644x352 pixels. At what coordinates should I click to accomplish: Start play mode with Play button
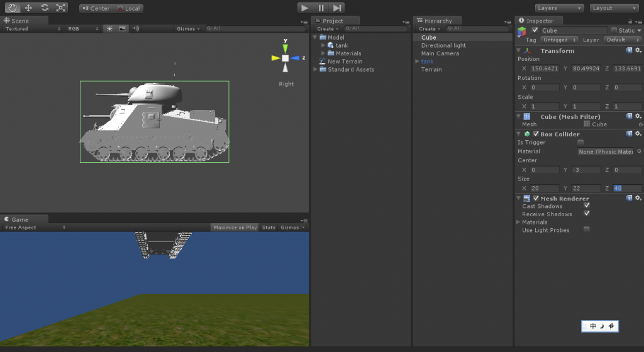click(x=304, y=8)
